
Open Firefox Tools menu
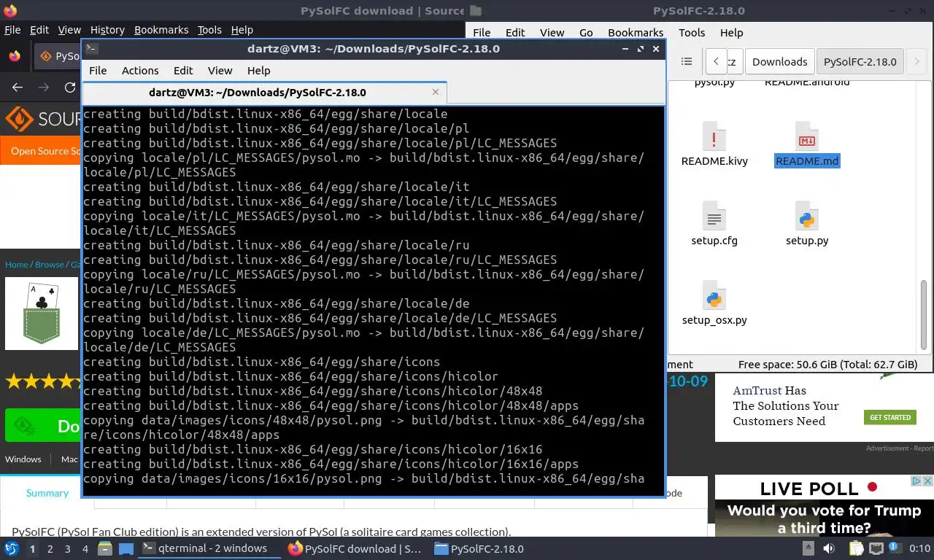(209, 30)
